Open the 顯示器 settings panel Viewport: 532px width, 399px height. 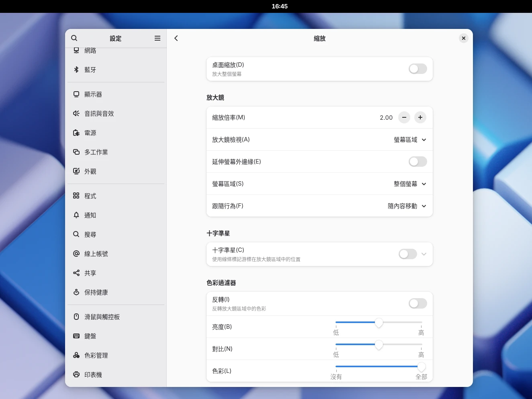pyautogui.click(x=93, y=94)
